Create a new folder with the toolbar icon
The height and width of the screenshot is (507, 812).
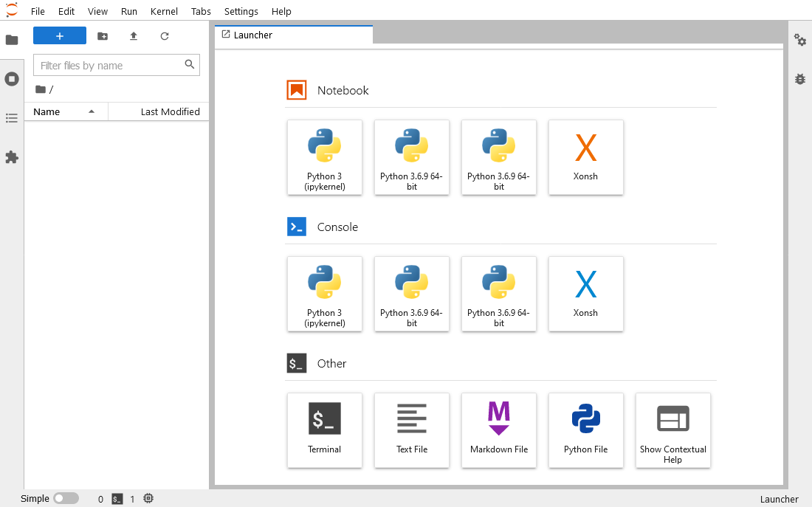click(x=103, y=35)
